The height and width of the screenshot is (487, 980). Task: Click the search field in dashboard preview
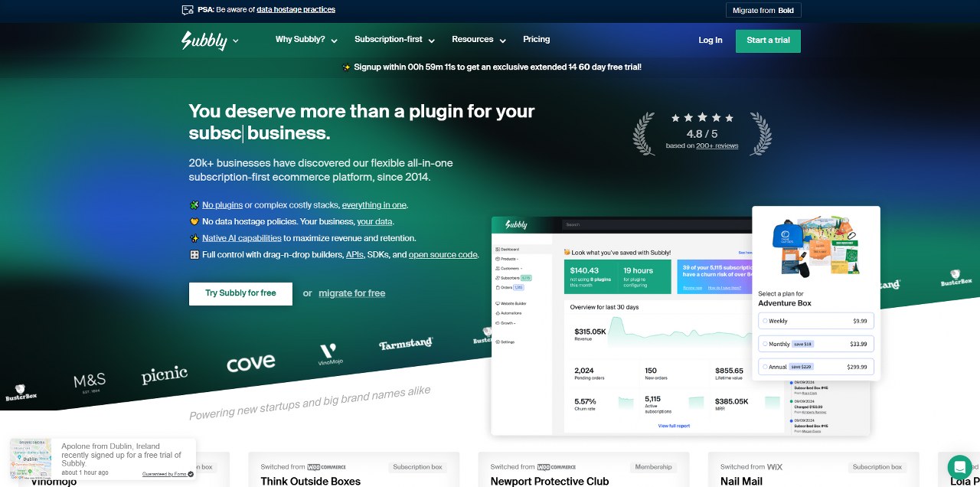coord(656,225)
